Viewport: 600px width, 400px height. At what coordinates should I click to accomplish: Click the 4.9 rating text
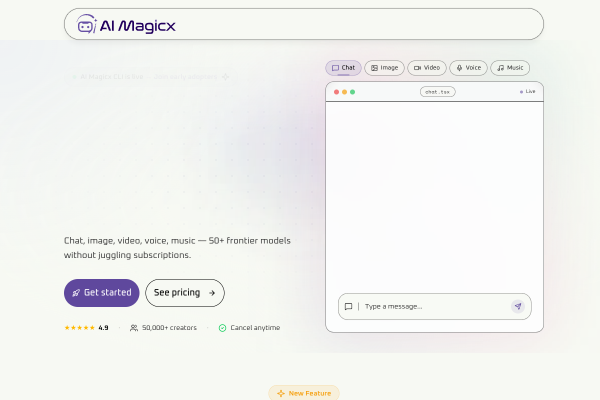(103, 328)
